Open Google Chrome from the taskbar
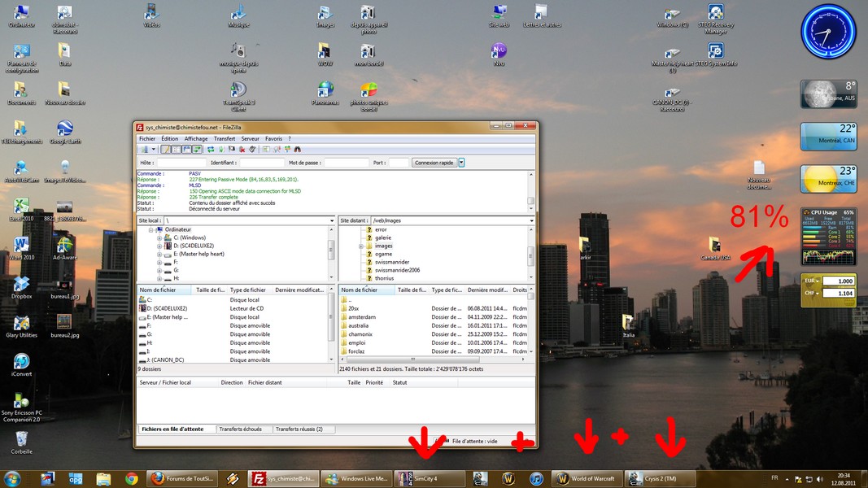 pos(131,478)
